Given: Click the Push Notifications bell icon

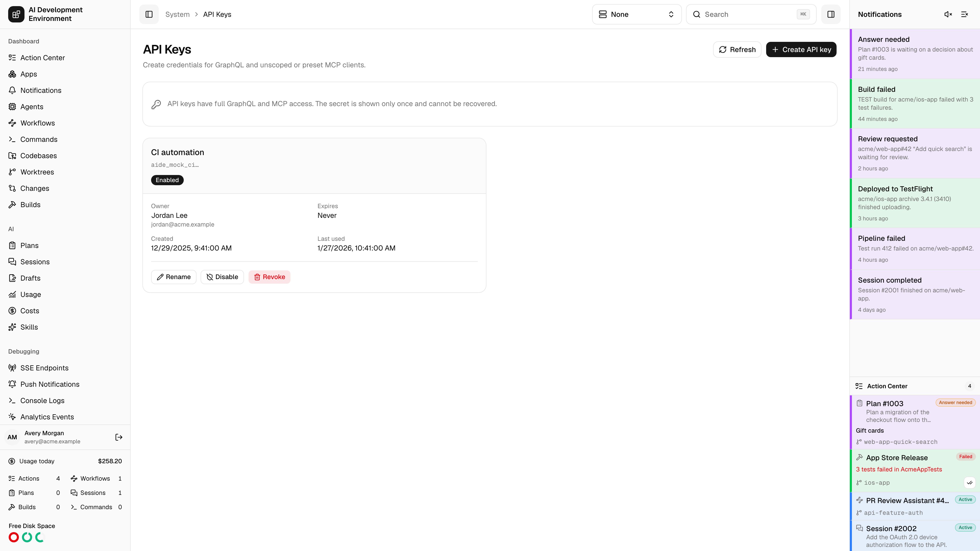Looking at the screenshot, I should 12,384.
